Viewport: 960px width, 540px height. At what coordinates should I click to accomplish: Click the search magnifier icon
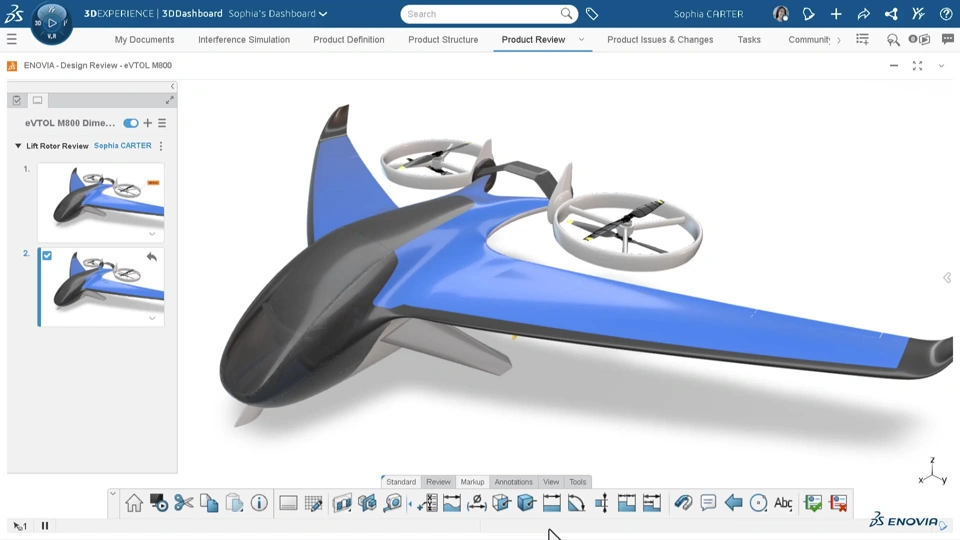click(x=566, y=13)
